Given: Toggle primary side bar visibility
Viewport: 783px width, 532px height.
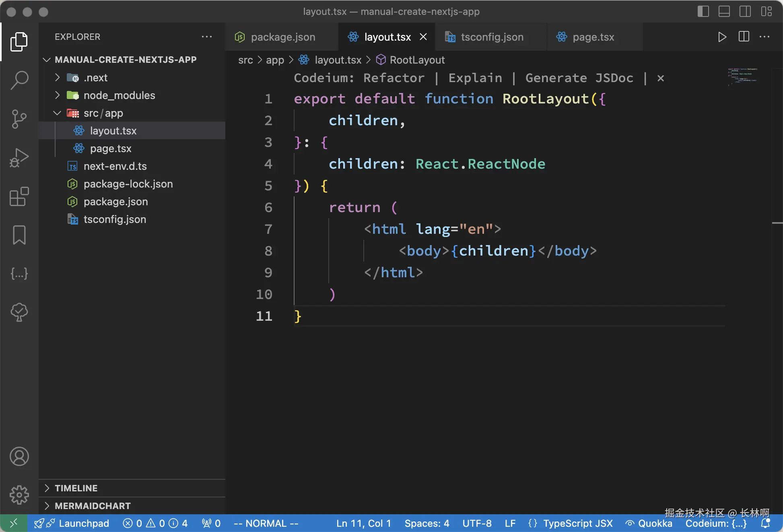Looking at the screenshot, I should pyautogui.click(x=703, y=12).
